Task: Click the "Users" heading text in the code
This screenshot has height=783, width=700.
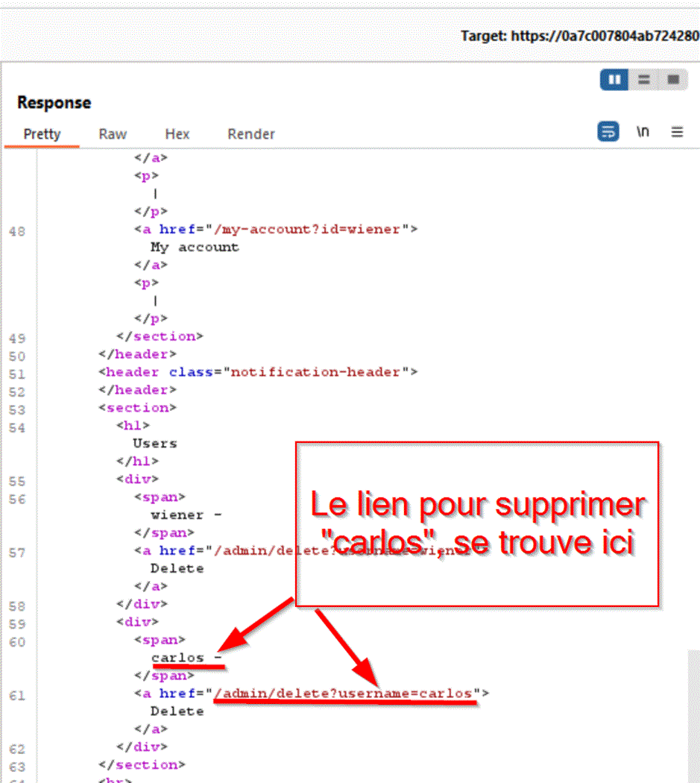Action: tap(154, 443)
